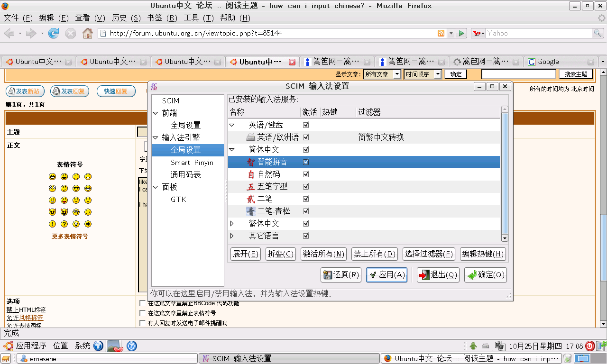Open the 编辑 menu
The width and height of the screenshot is (607, 364).
click(x=54, y=18)
